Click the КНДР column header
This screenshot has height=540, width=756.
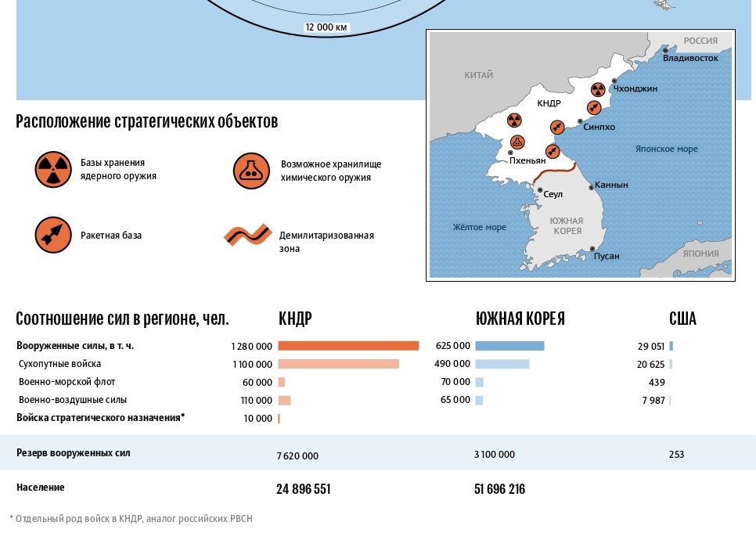(x=295, y=319)
